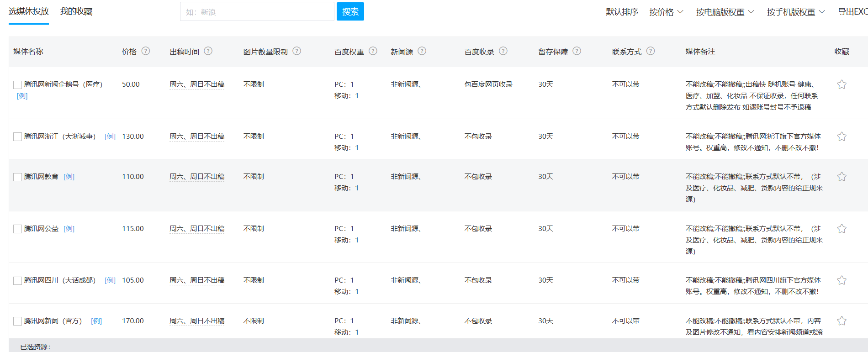Star the 腾讯网教育 media row
868x352 pixels.
[x=842, y=177]
